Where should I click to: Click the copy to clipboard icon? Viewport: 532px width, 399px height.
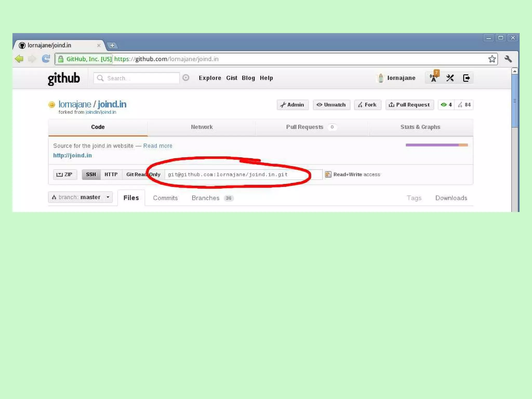tap(328, 174)
